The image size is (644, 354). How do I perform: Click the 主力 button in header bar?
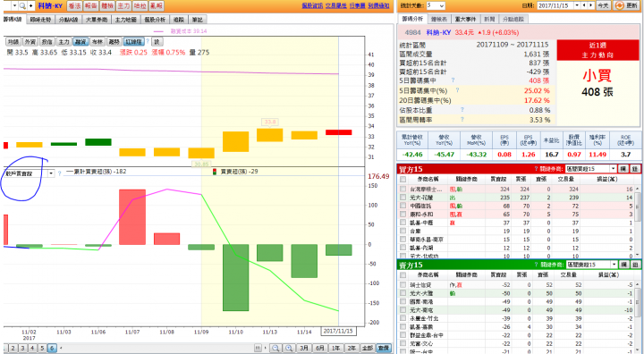[x=123, y=5]
